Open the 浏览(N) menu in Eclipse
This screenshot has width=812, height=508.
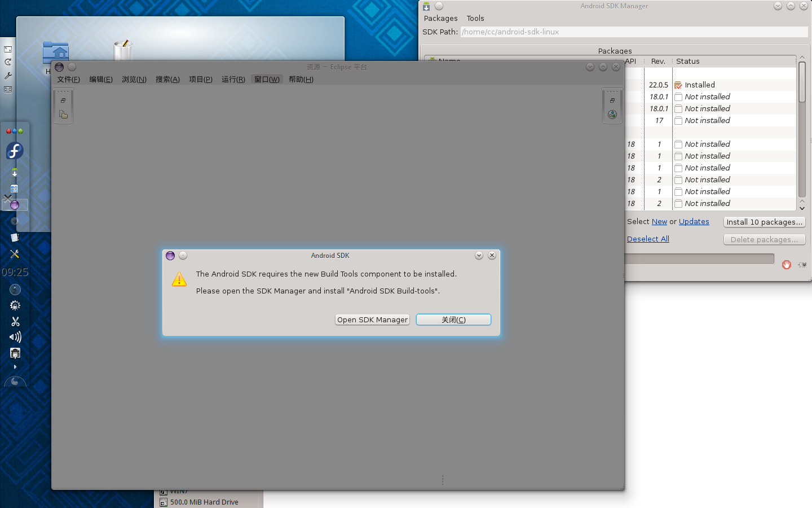coord(134,79)
